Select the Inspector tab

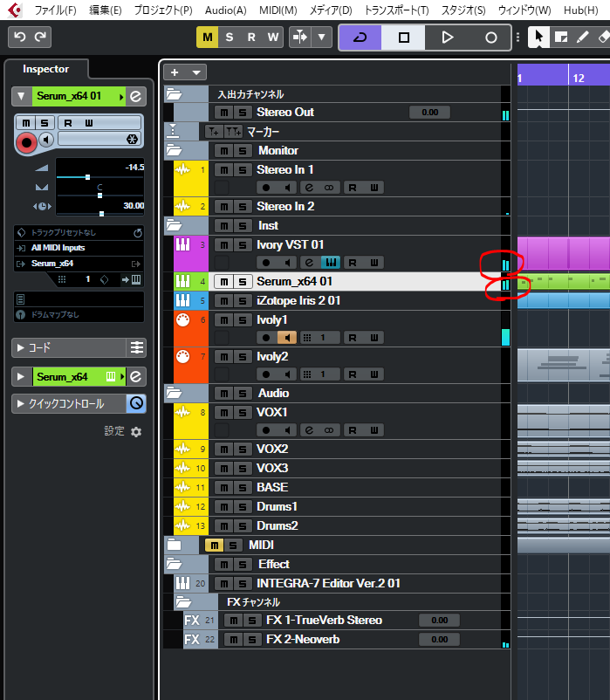46,69
